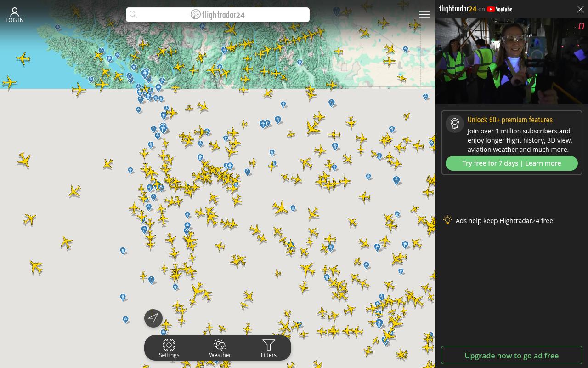This screenshot has width=588, height=368.
Task: Click the lightbulb ads info icon
Action: (448, 220)
